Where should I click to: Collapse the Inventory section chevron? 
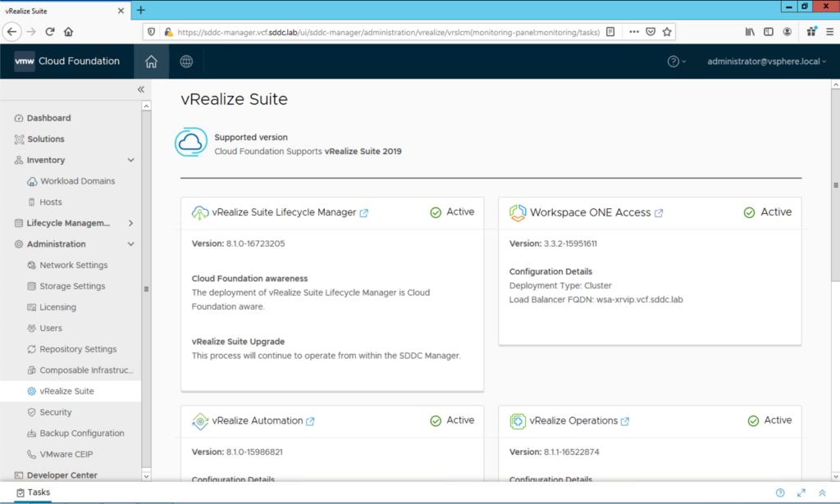[x=130, y=160]
